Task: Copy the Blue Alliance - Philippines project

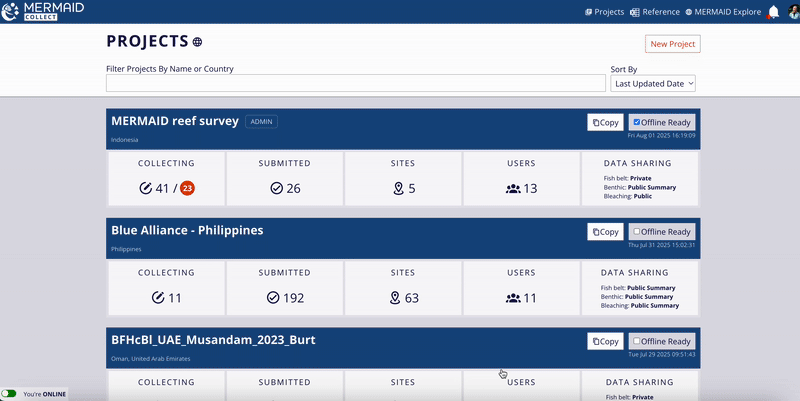Action: 605,232
